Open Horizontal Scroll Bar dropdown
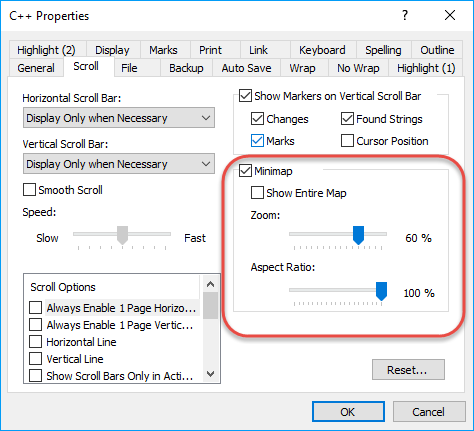Viewport: 474px width, 431px height. pos(119,118)
